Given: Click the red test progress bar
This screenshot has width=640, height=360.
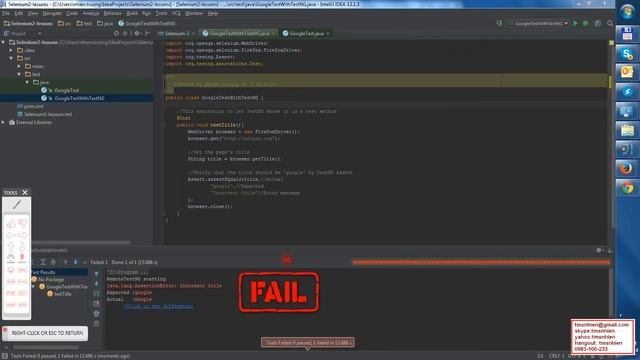Looking at the screenshot, I should pos(481,262).
